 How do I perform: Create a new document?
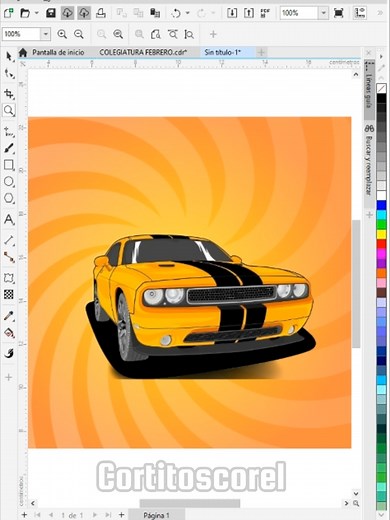point(8,13)
